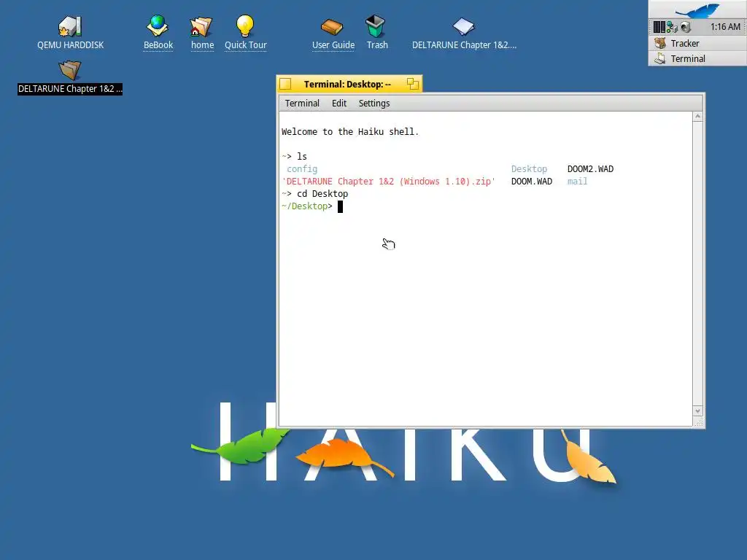Switch to Tracker in Deskbar

698,43
